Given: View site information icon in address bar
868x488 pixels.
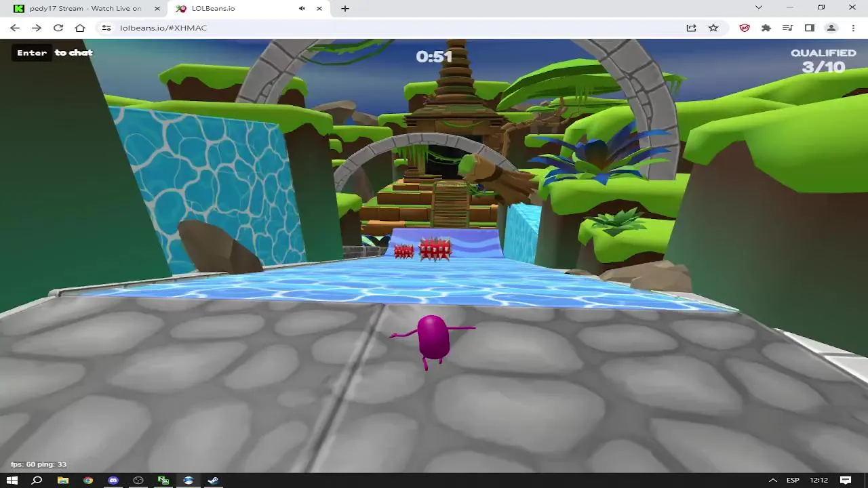Looking at the screenshot, I should click(106, 28).
